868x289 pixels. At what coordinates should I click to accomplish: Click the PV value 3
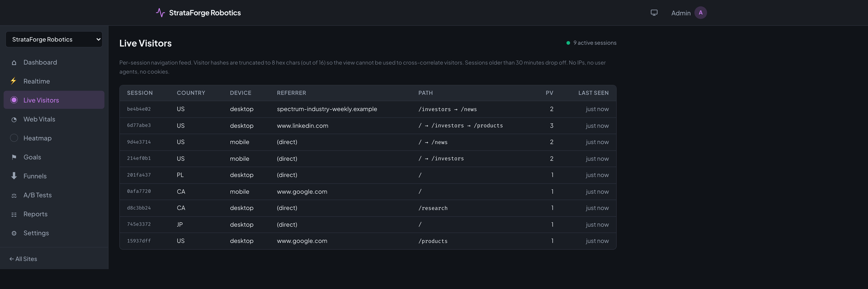pyautogui.click(x=552, y=126)
